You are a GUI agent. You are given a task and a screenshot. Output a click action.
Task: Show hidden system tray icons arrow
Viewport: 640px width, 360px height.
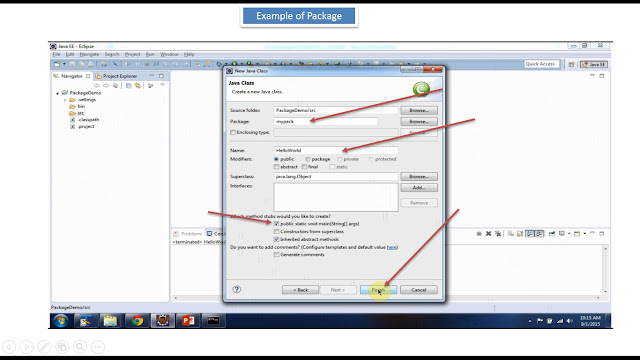530,321
